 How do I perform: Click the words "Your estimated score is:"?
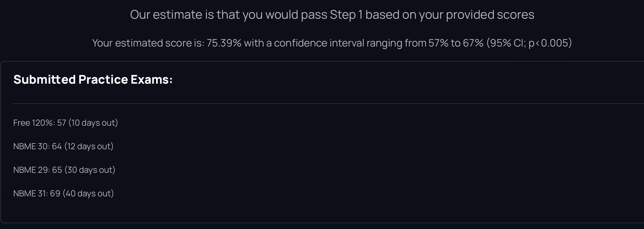pyautogui.click(x=148, y=43)
